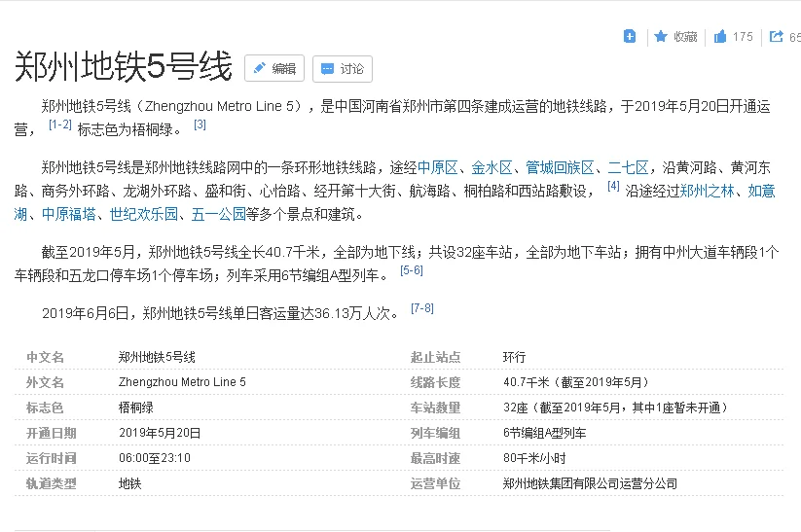Click the 轨道类型 table label
This screenshot has height=532, width=801.
click(x=51, y=483)
